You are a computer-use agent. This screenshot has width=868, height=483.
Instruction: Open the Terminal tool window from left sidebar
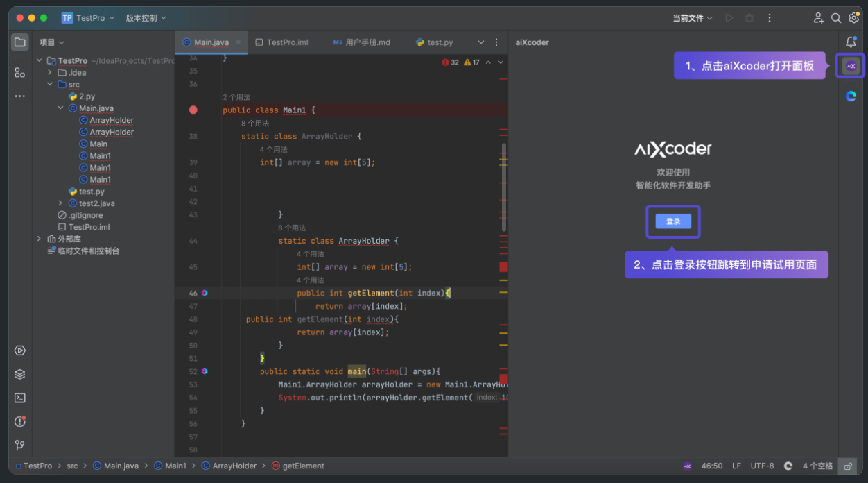pos(19,398)
